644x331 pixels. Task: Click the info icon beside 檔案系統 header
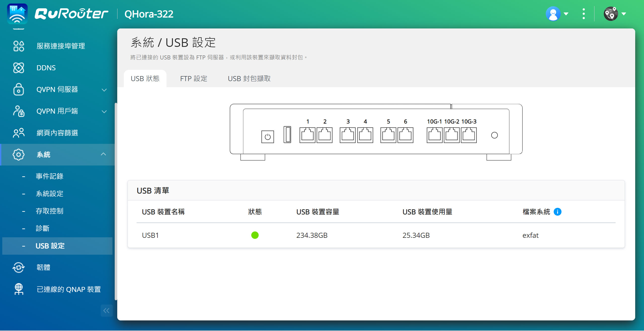[x=558, y=212]
